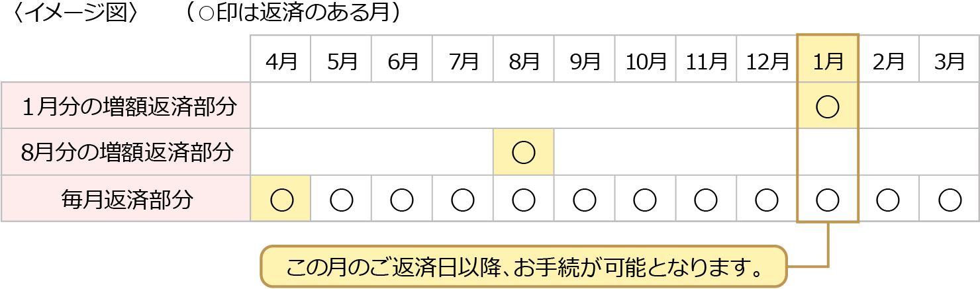Click the 9月 circle in 毎月返済部分 row
The height and width of the screenshot is (289, 980).
click(584, 199)
